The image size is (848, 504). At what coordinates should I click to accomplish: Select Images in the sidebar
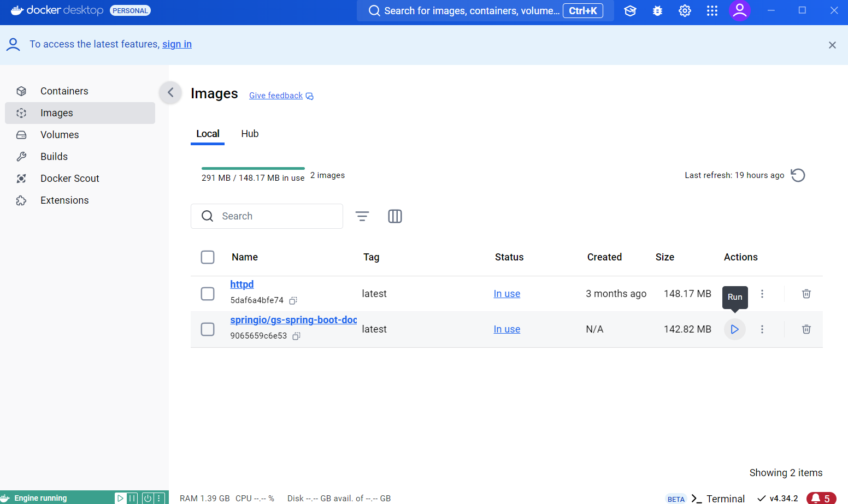[x=80, y=113]
